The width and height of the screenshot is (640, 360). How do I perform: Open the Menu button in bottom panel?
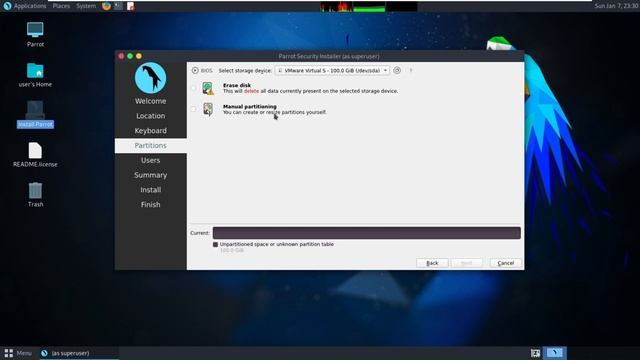18,353
